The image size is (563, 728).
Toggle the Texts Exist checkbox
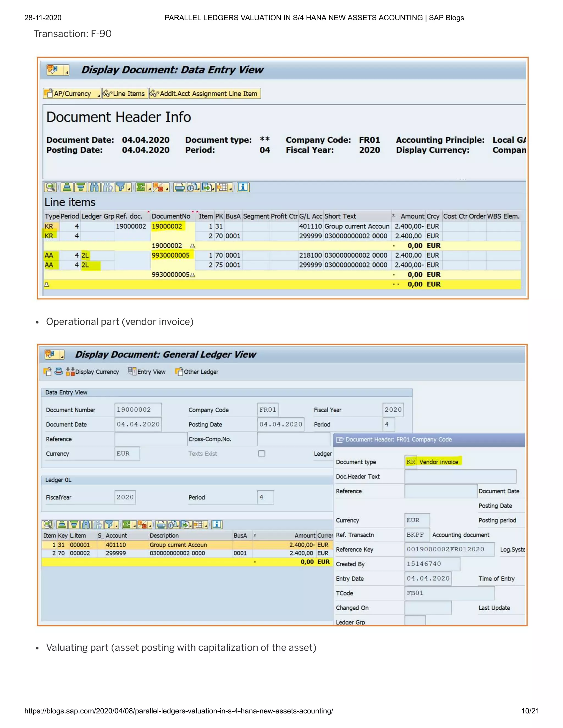click(x=262, y=454)
